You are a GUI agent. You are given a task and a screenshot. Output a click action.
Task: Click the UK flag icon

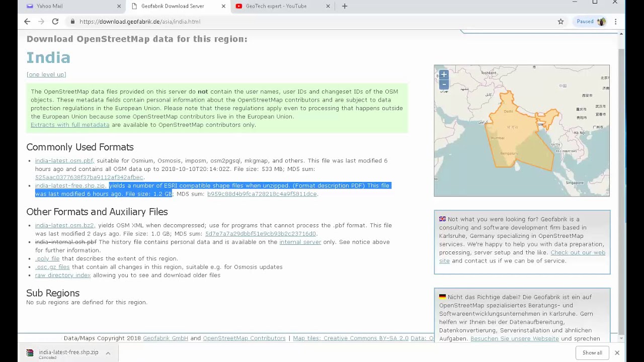click(x=442, y=219)
